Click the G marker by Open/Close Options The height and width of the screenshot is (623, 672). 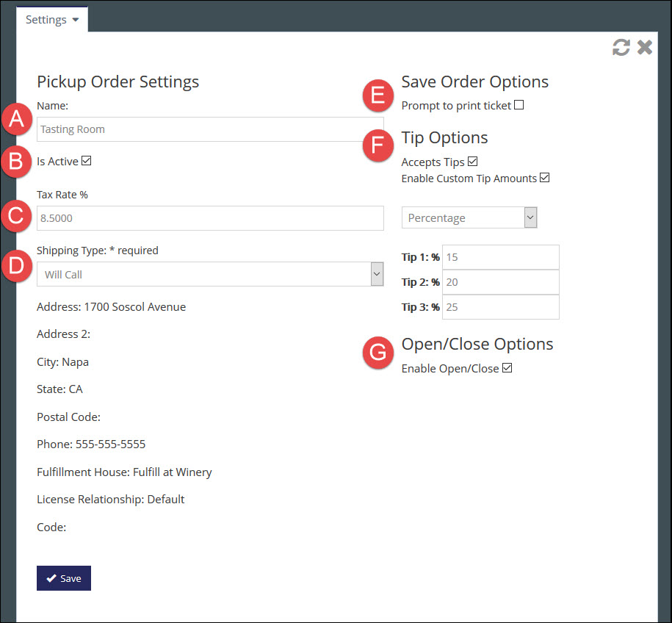(x=377, y=353)
